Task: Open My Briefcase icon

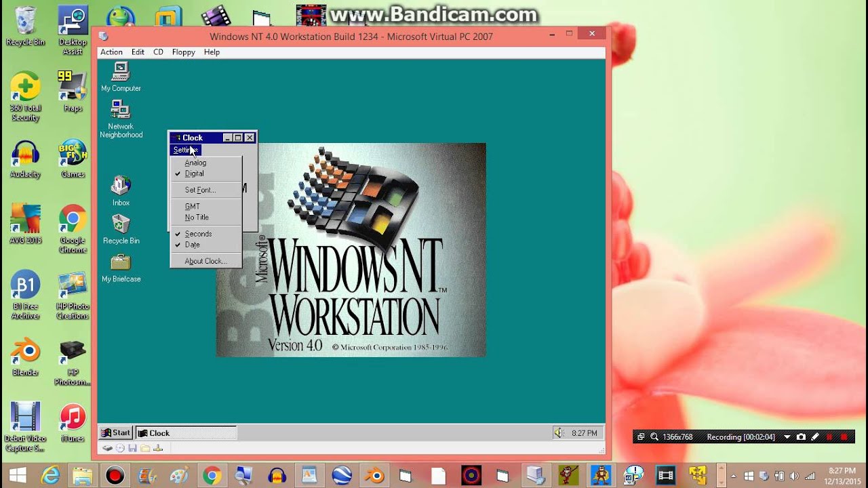Action: 121,268
